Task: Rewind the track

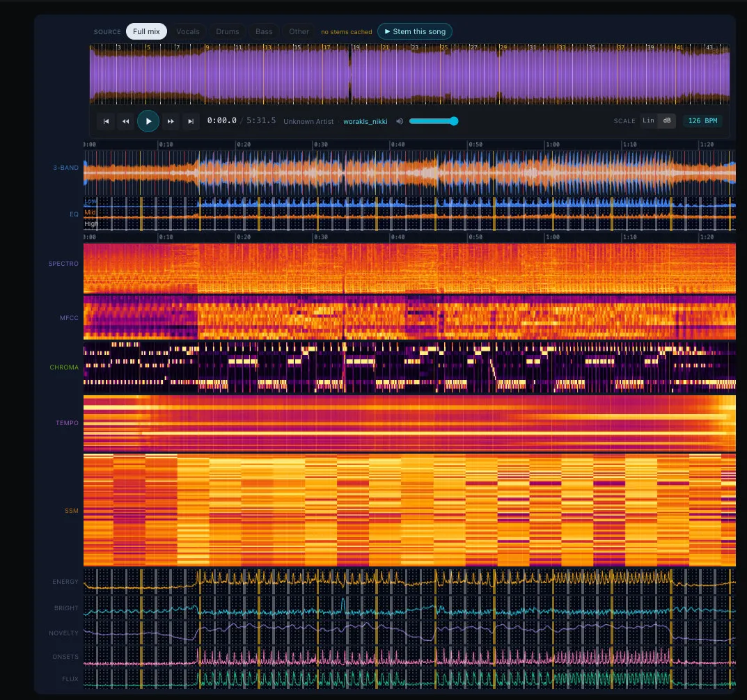Action: pyautogui.click(x=126, y=122)
